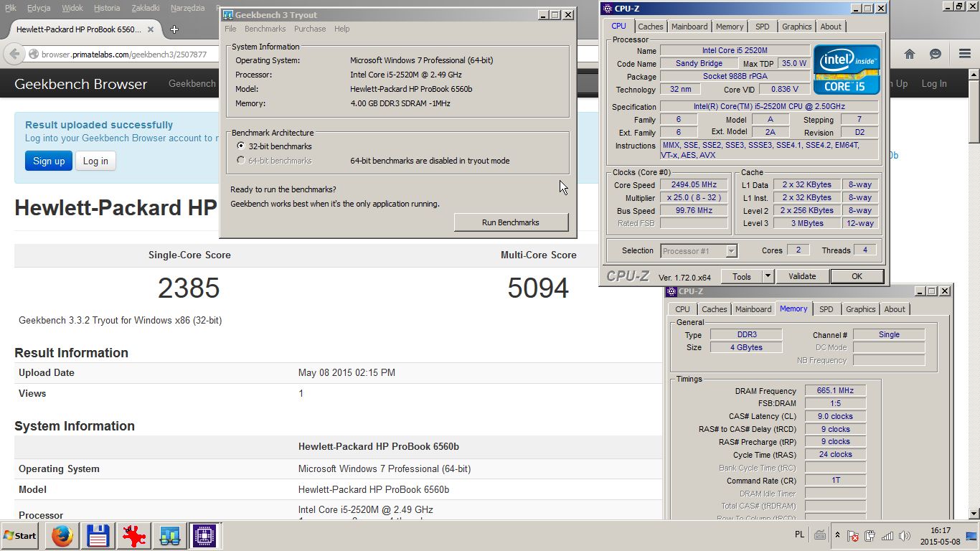Open the Historia menu in Firefox
Viewport: 980px width, 551px height.
click(x=107, y=8)
